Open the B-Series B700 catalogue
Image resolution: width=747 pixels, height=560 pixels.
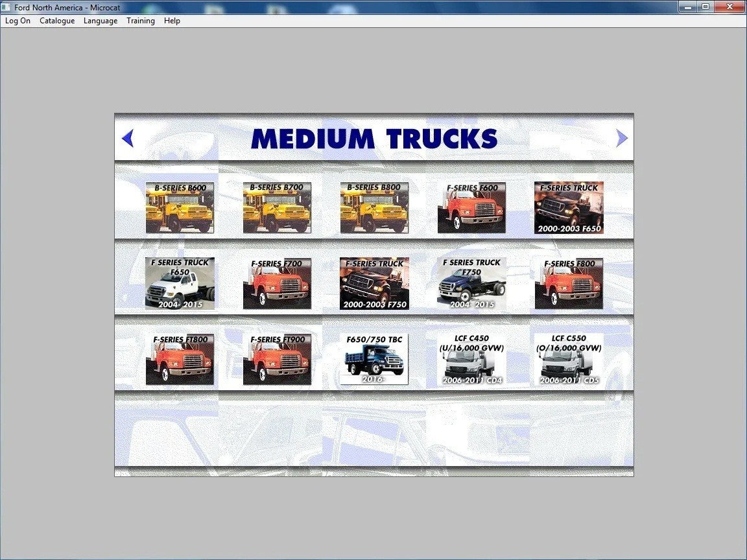coord(277,208)
